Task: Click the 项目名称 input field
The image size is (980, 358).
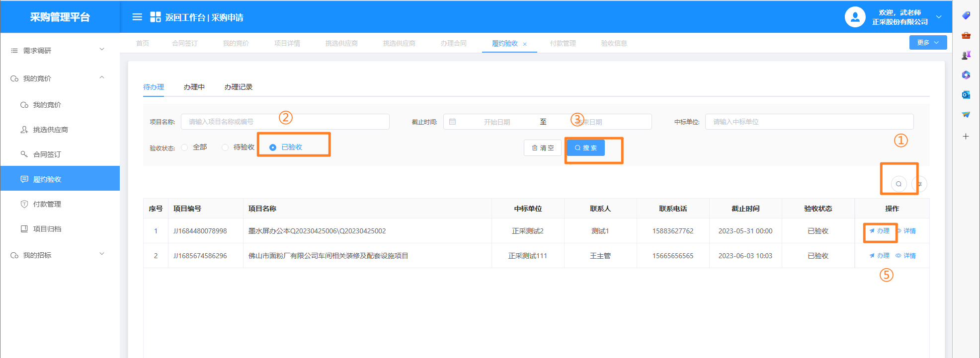Action: [x=285, y=122]
